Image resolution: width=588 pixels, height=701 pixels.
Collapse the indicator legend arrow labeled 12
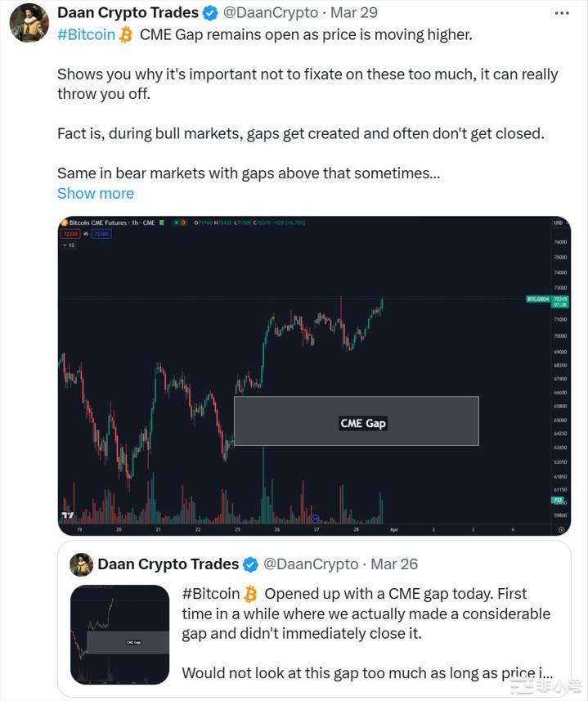click(x=69, y=245)
